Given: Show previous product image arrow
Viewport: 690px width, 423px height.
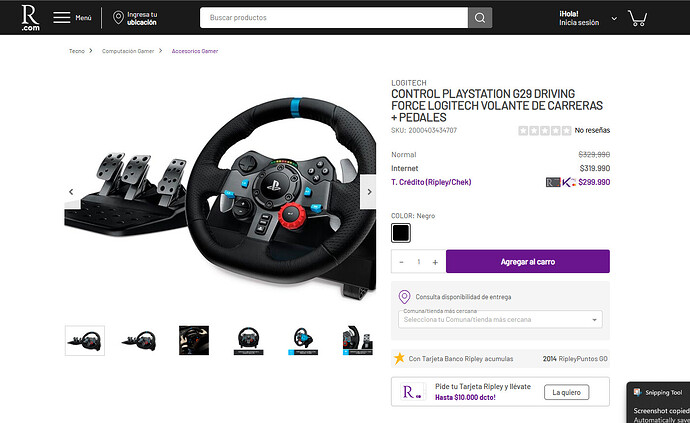Looking at the screenshot, I should coord(71,191).
